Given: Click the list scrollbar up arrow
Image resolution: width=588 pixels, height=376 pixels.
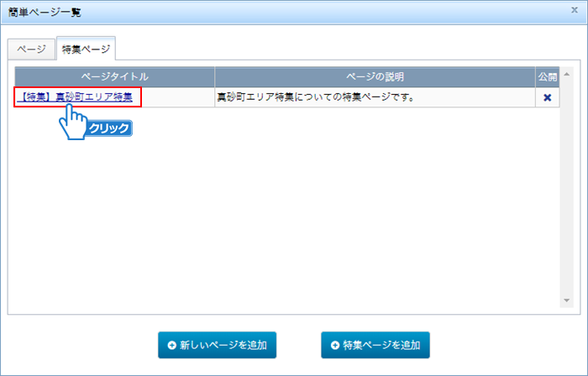Looking at the screenshot, I should pyautogui.click(x=566, y=76).
